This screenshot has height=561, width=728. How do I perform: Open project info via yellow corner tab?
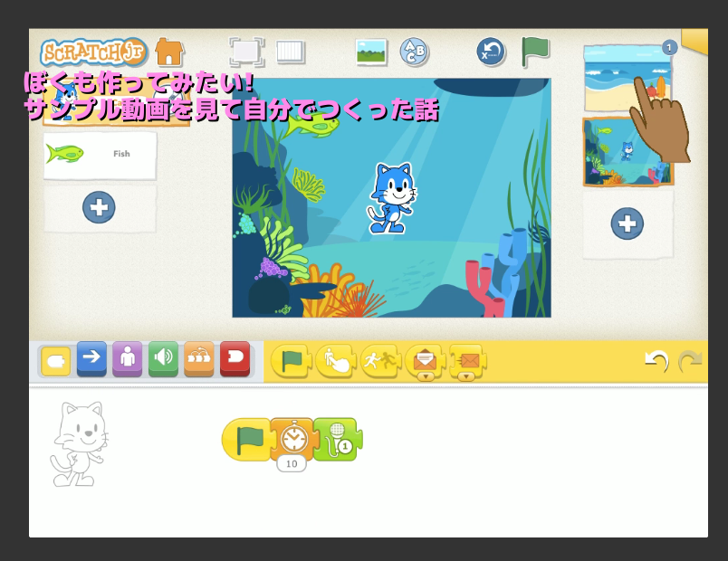[695, 40]
